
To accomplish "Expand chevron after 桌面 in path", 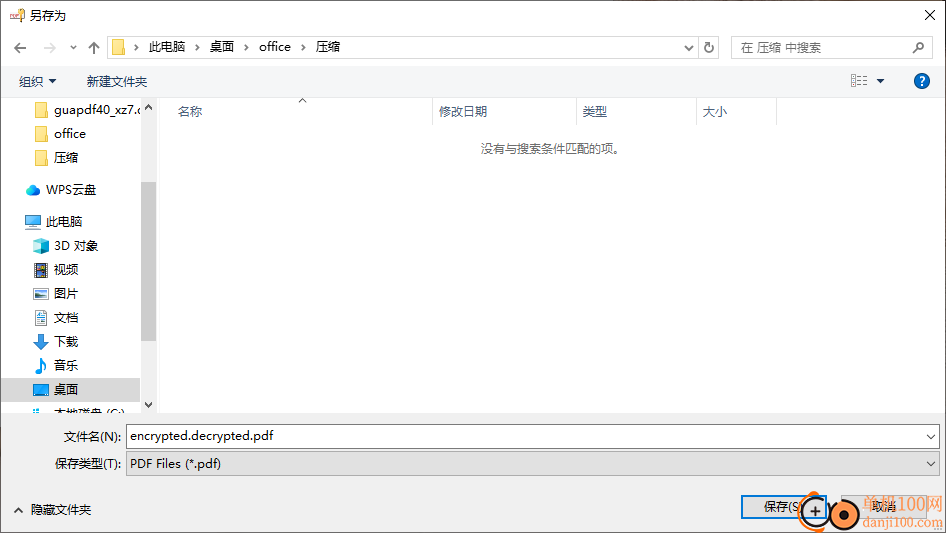I will pyautogui.click(x=246, y=48).
